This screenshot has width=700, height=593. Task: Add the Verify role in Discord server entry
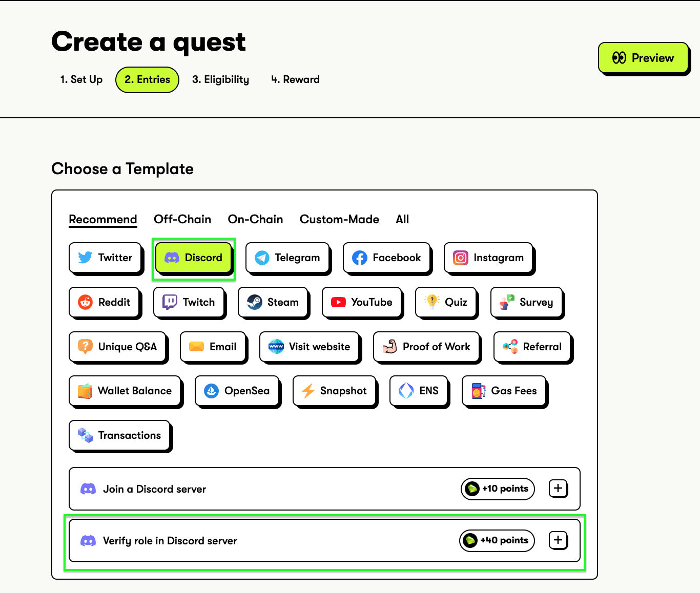tap(558, 540)
